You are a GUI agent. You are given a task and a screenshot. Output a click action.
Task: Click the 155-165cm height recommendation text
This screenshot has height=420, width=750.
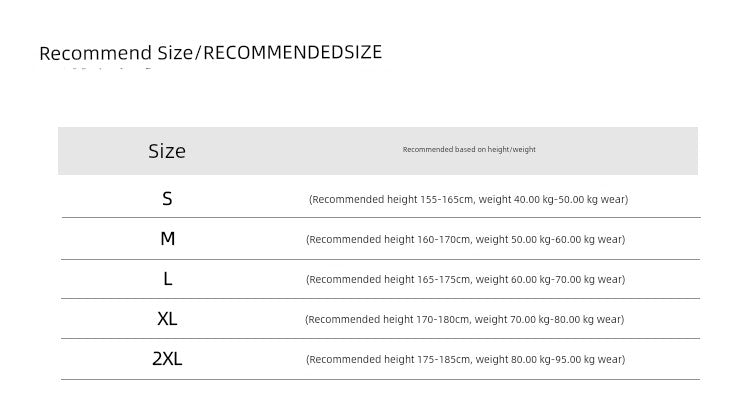pos(446,199)
